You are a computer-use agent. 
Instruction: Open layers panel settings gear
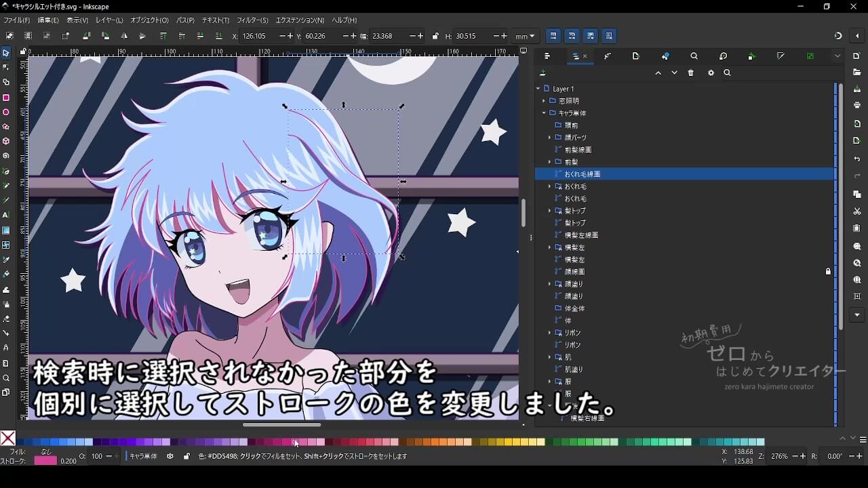(711, 73)
